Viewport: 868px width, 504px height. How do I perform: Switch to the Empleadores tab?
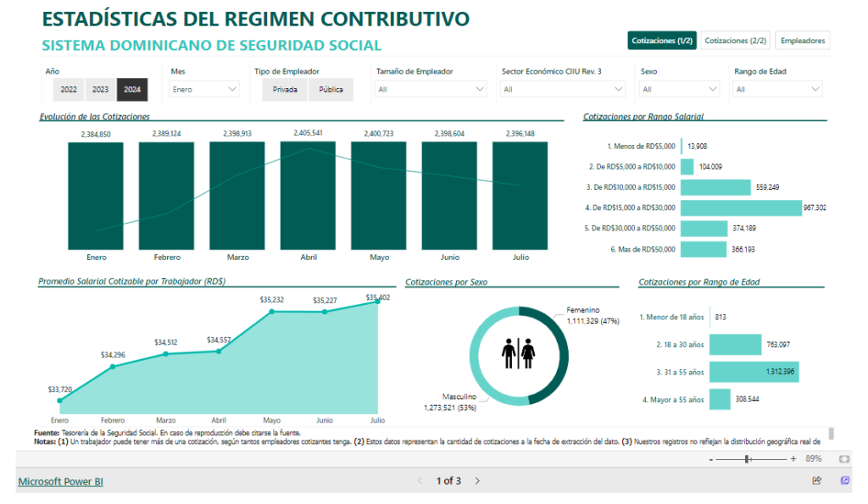click(803, 41)
